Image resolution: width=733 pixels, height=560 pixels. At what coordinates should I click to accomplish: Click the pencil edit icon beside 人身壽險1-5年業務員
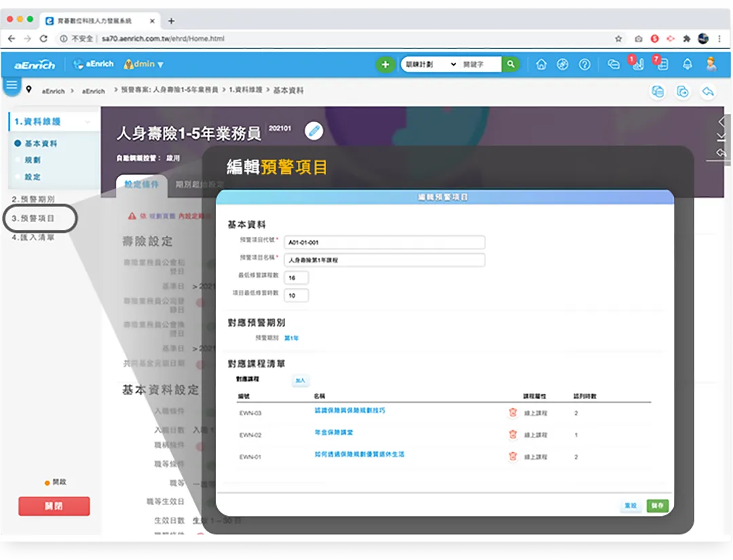[x=314, y=130]
